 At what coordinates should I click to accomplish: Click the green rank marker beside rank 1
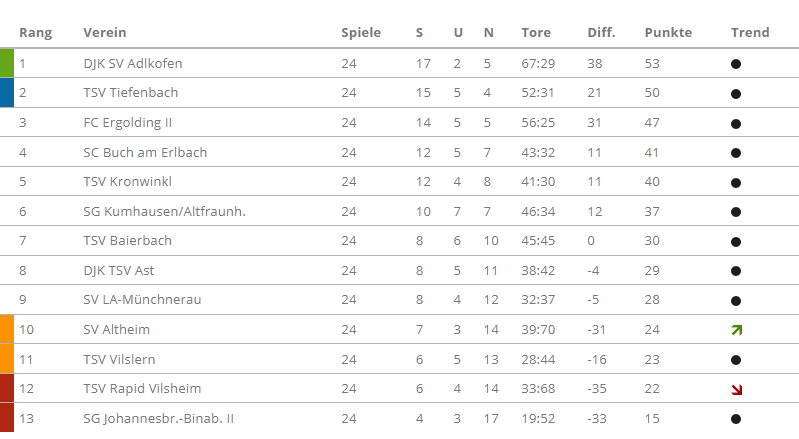click(x=7, y=63)
